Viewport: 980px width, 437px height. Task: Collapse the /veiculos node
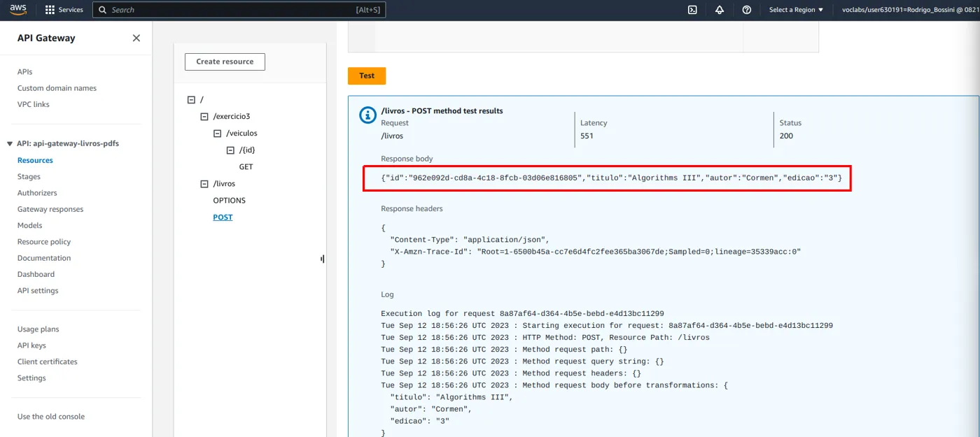(x=218, y=134)
